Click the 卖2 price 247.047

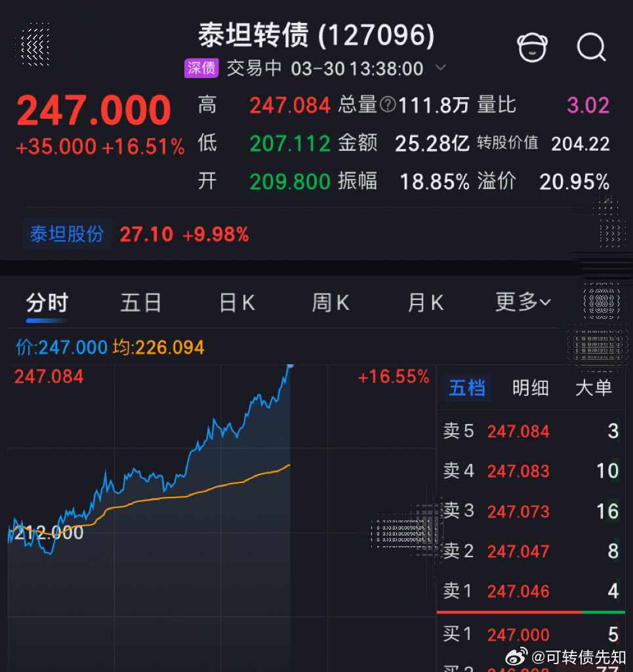518,551
